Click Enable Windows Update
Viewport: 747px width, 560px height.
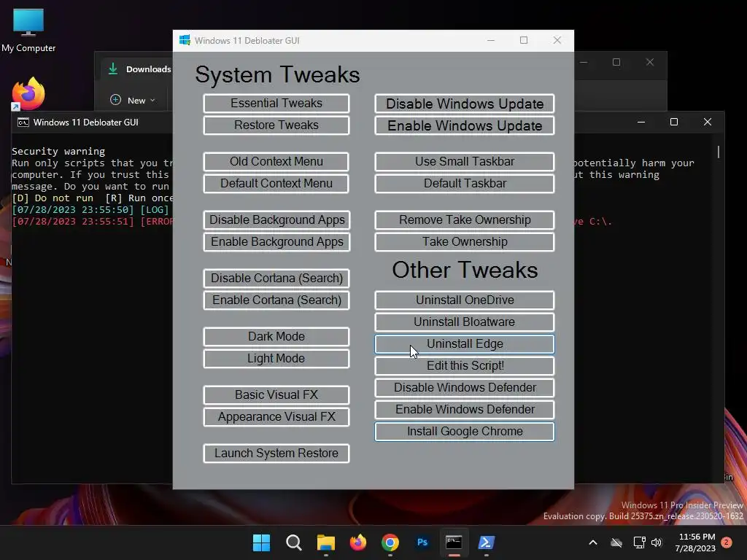465,125
